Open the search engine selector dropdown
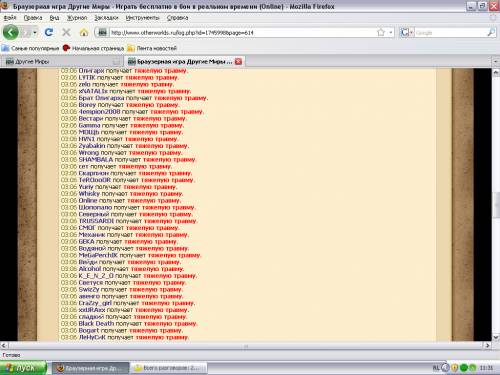The image size is (500, 375). point(407,32)
